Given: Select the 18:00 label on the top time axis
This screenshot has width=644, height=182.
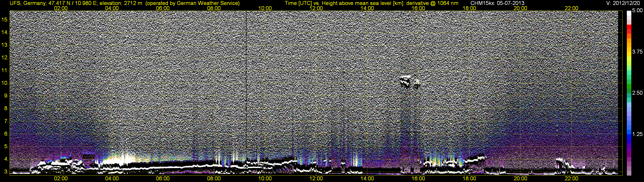Looking at the screenshot, I should click(x=469, y=8).
